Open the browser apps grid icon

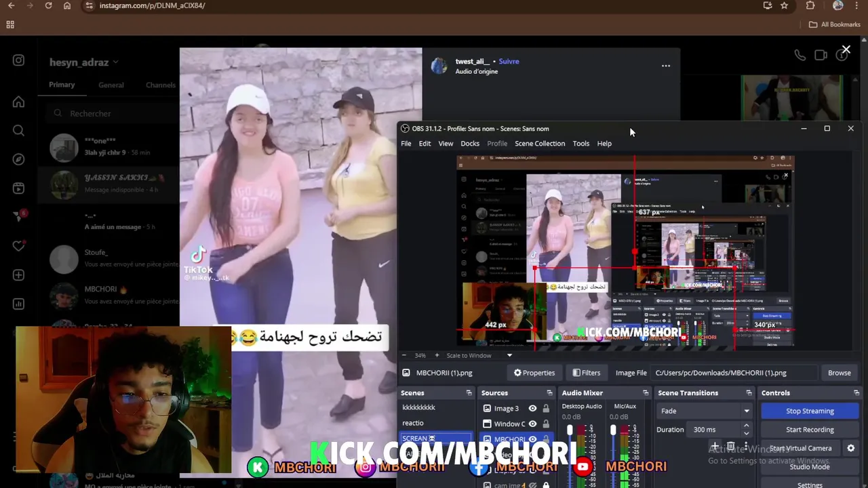10,24
